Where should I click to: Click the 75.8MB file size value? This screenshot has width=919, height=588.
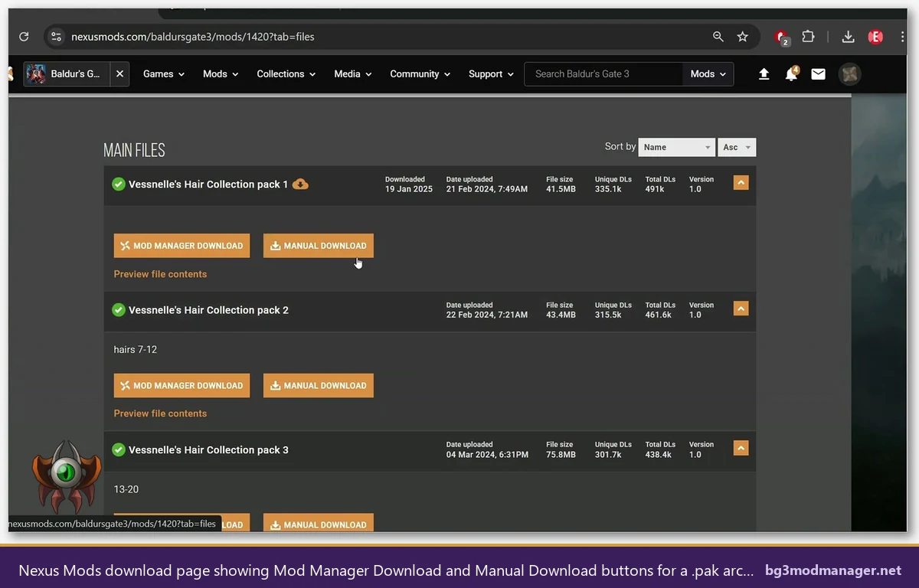coord(561,454)
